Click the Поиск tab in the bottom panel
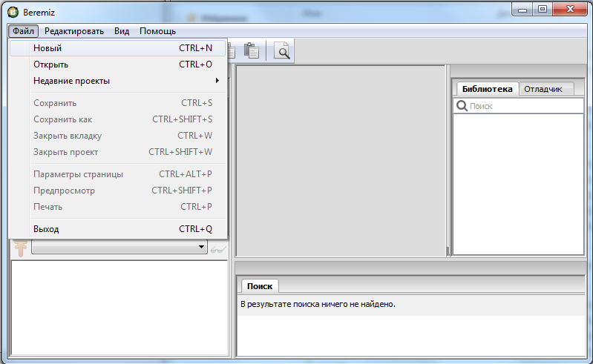The image size is (593, 364). (259, 286)
